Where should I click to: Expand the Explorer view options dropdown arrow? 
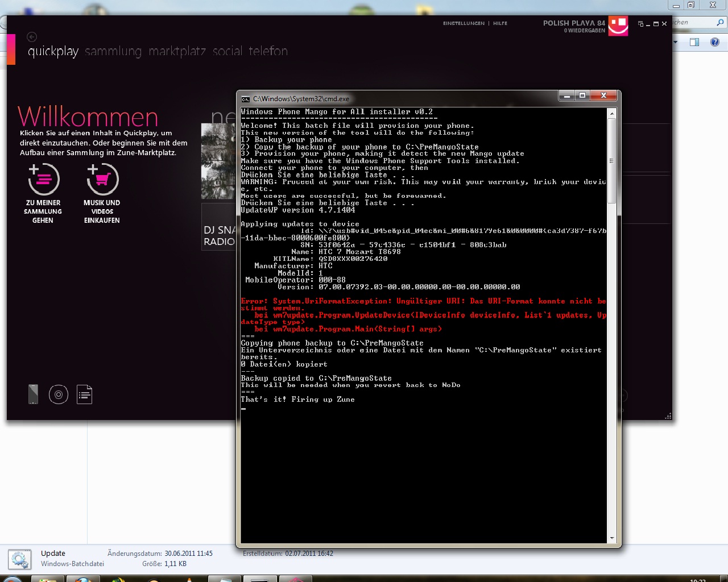pyautogui.click(x=676, y=42)
